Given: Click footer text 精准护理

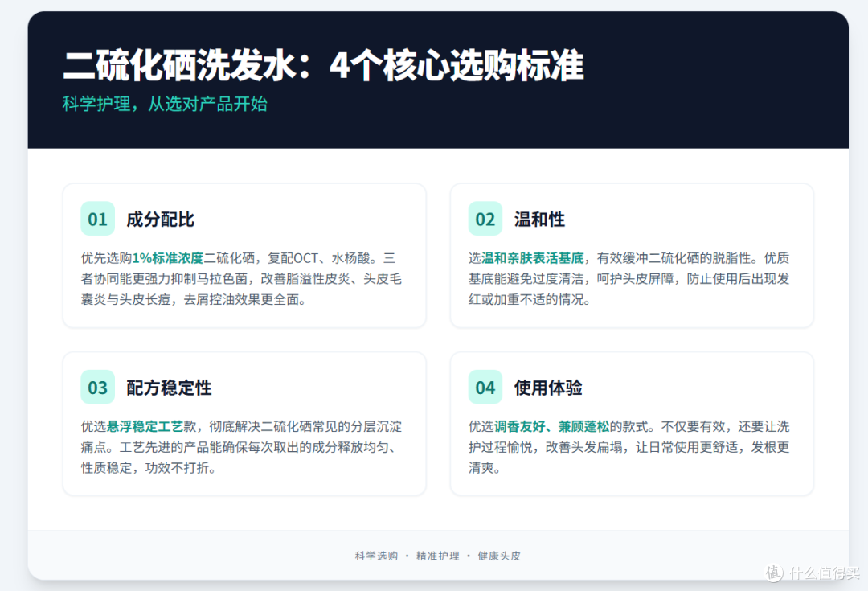Looking at the screenshot, I should 438,556.
